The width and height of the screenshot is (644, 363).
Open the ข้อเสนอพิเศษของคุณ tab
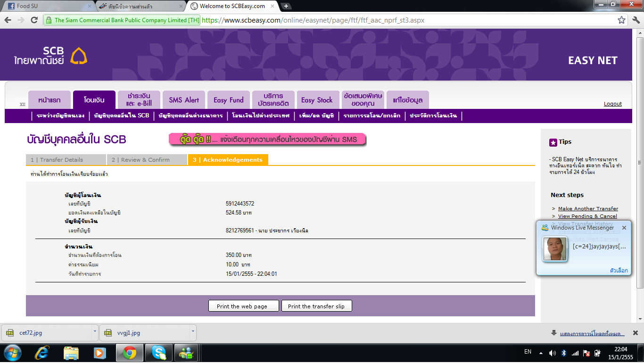[363, 100]
